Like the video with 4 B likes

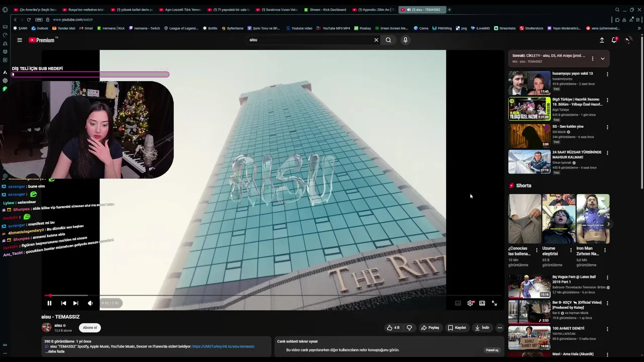[393, 328]
